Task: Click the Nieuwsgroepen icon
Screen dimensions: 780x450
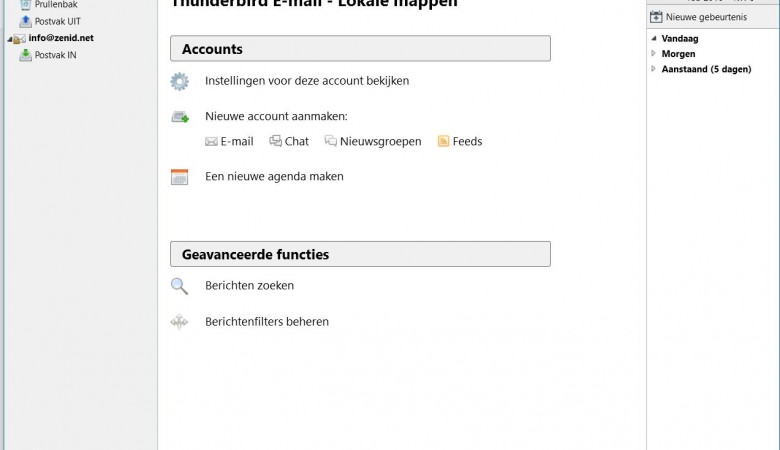Action: click(x=330, y=141)
